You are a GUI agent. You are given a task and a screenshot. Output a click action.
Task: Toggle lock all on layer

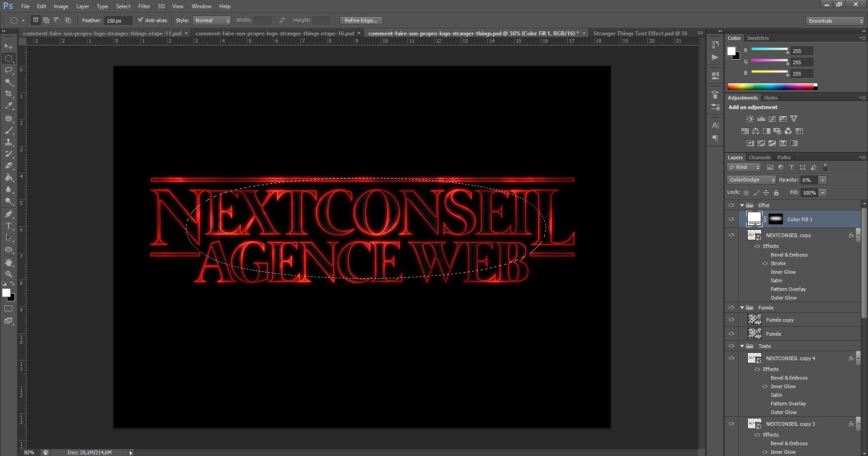[x=776, y=193]
